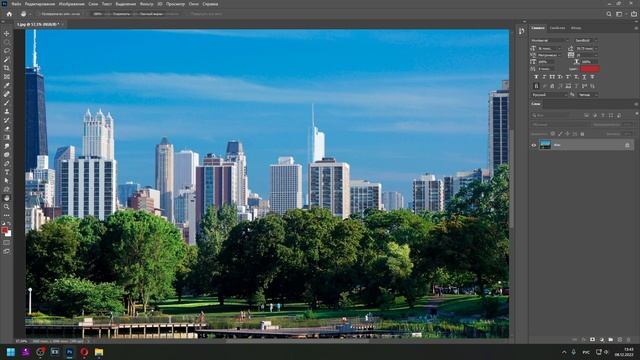The width and height of the screenshot is (640, 360).
Task: Click create new layer icon
Action: tap(620, 340)
